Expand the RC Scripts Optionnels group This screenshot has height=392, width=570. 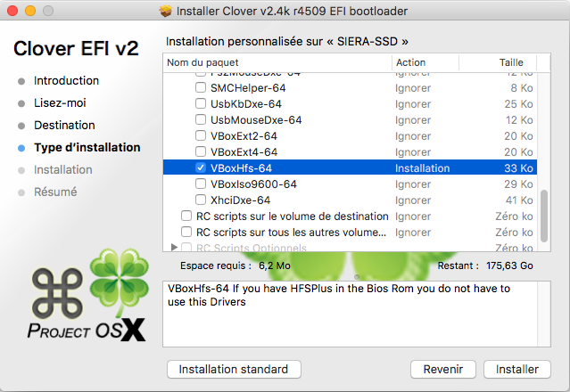pos(174,247)
